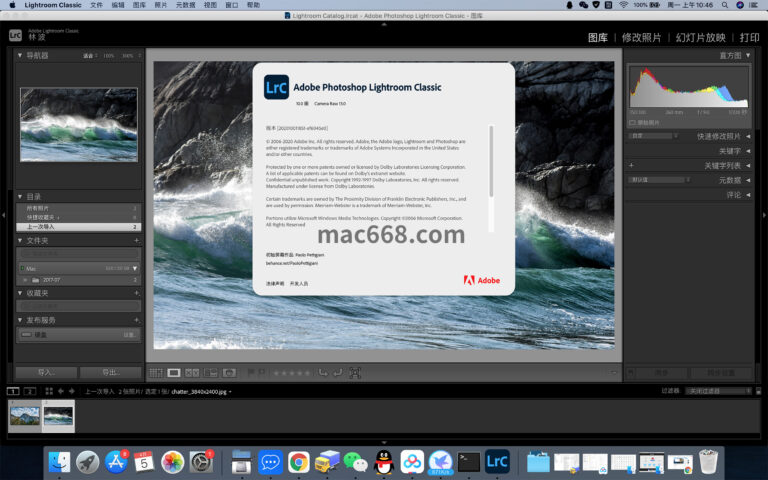Screen dimensions: 768x480
Task: Add new folder with plus in 文件夹 panel
Action: click(136, 240)
